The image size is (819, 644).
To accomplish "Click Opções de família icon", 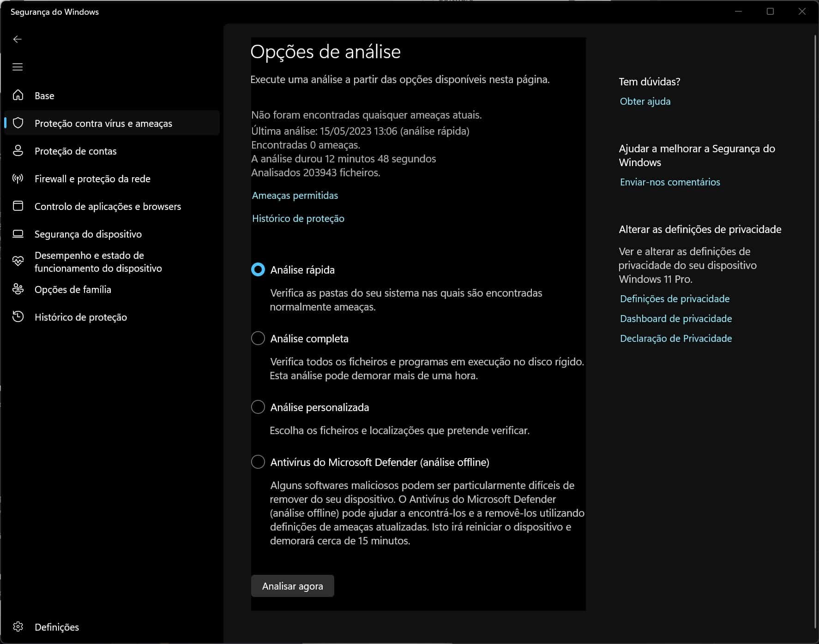I will pos(18,289).
